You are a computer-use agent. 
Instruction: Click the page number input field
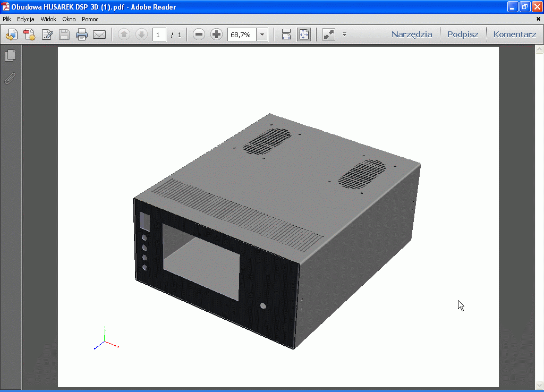[159, 35]
